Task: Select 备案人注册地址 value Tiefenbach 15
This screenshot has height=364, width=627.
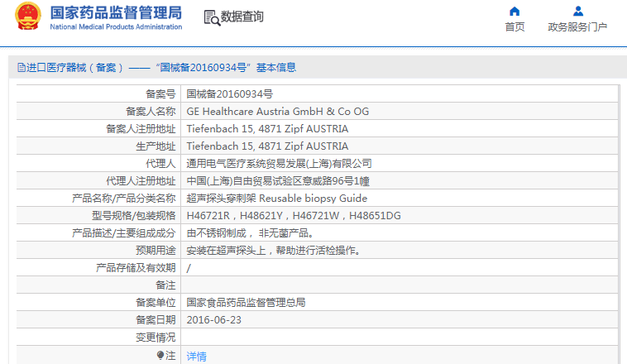Action: tap(267, 129)
